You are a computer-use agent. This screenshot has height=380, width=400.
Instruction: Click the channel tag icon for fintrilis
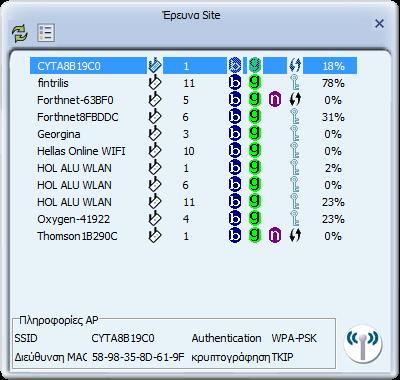coord(155,83)
